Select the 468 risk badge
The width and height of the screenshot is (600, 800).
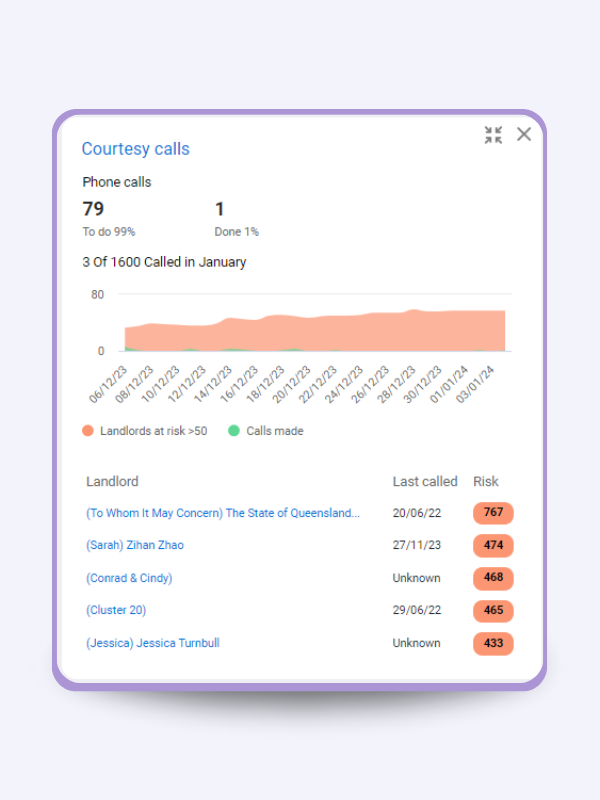493,578
